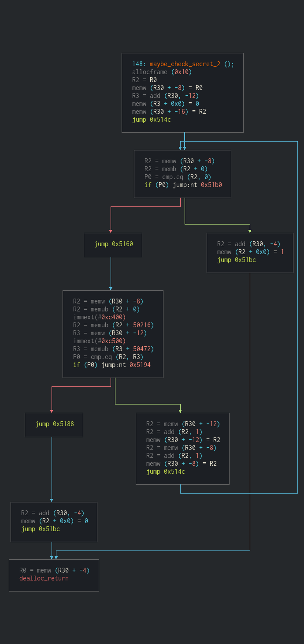Click the 'immext(#0xc500)' line
The height and width of the screenshot is (644, 304).
99,341
